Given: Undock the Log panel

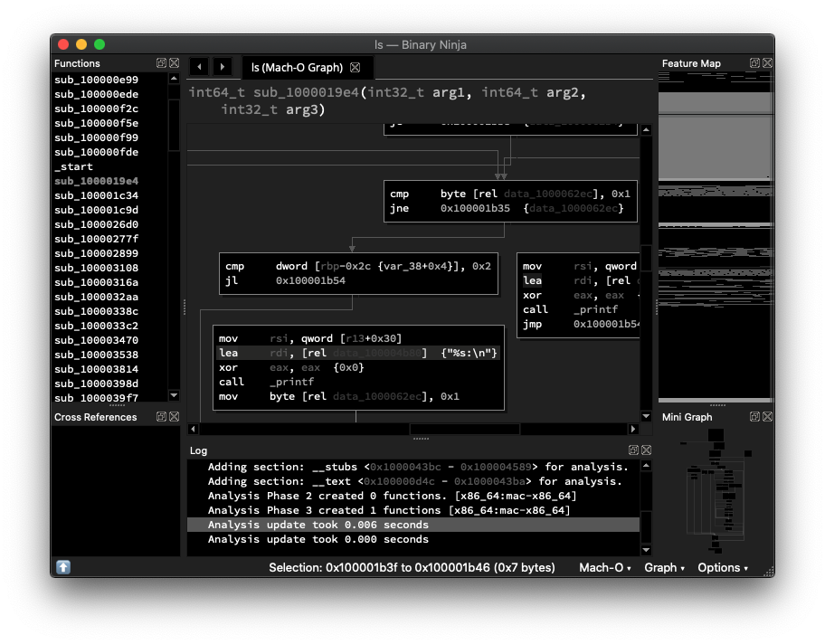Looking at the screenshot, I should tap(633, 450).
